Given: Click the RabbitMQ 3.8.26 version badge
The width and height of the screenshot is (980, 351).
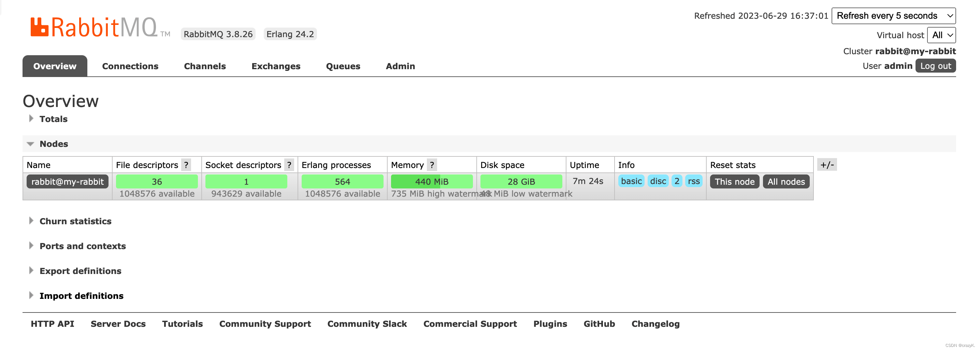Looking at the screenshot, I should [x=218, y=34].
